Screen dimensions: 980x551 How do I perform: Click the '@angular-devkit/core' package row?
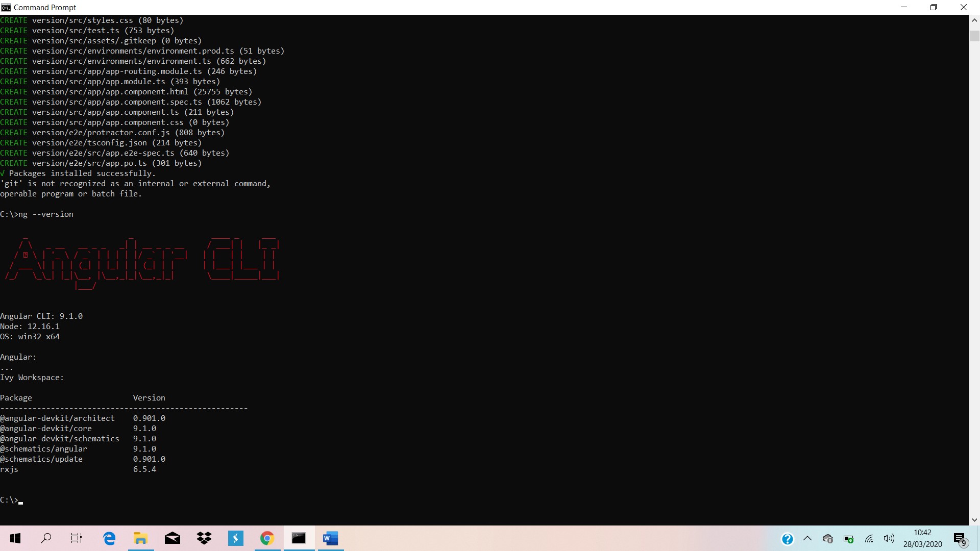point(78,429)
